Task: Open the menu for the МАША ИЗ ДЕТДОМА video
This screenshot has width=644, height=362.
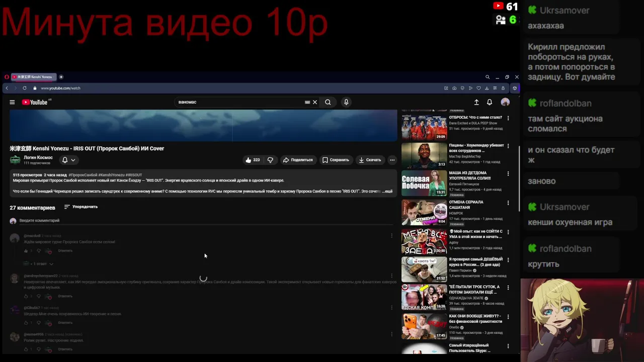Action: click(x=508, y=173)
